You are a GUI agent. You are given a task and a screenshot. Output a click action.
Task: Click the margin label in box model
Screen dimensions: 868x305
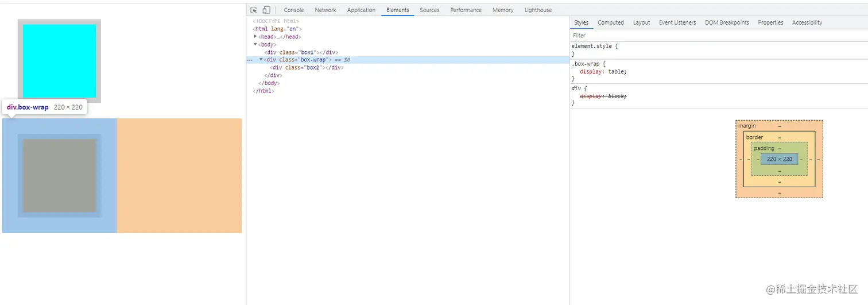click(747, 126)
